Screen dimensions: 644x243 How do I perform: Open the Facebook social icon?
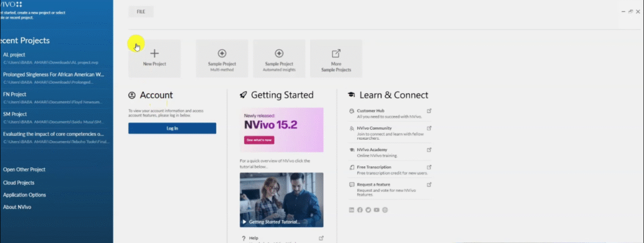point(360,210)
